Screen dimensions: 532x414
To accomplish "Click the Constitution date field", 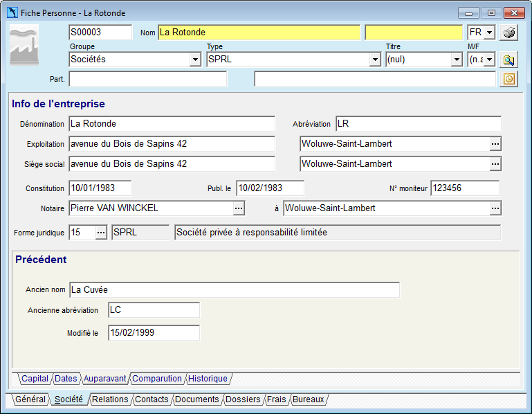I will [x=100, y=188].
